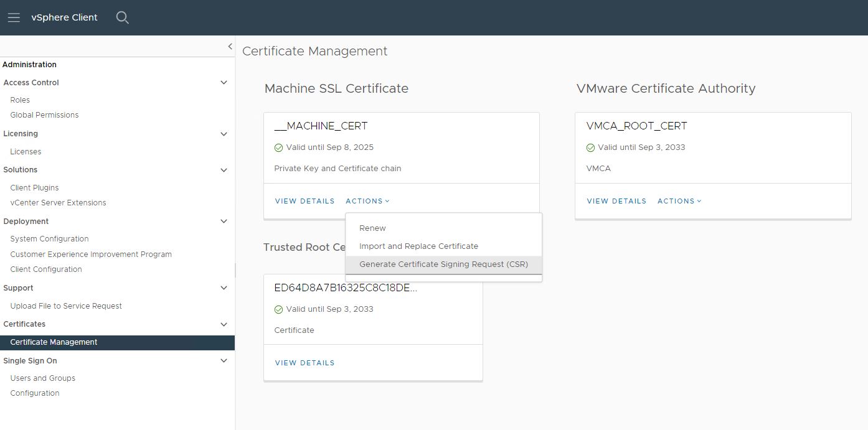Collapse the Solutions section chevron

point(224,169)
